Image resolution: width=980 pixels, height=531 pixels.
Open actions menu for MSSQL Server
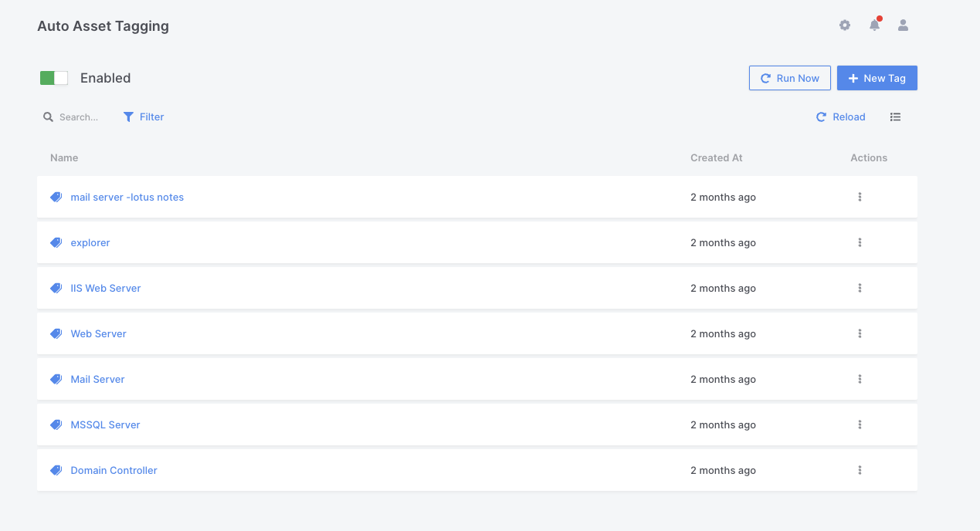click(x=860, y=424)
